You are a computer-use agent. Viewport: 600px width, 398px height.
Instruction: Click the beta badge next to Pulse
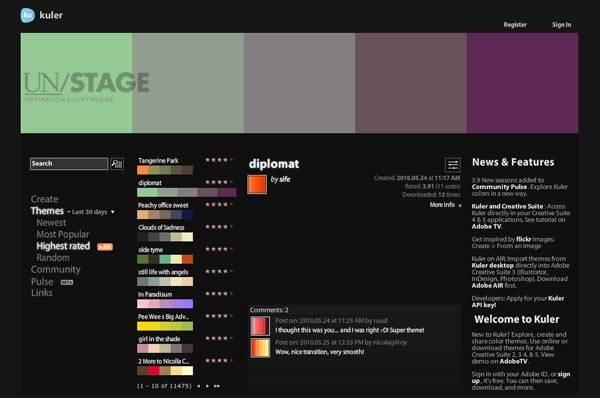tap(67, 282)
